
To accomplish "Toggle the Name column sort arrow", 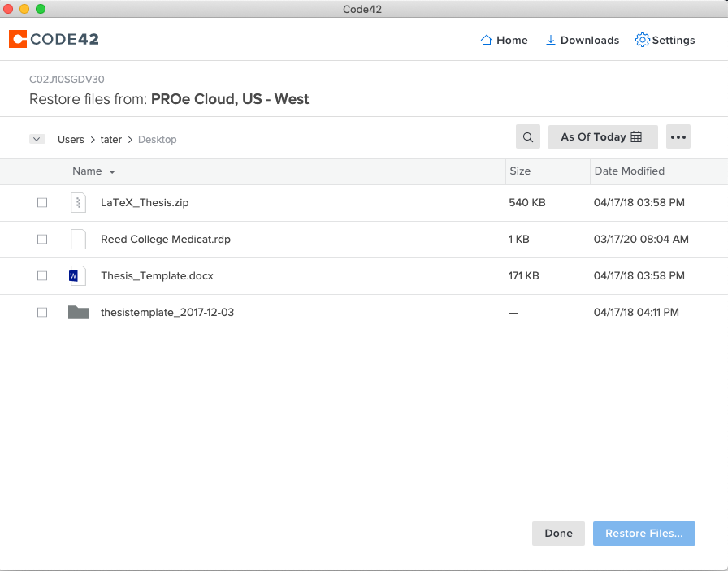I will click(x=112, y=172).
